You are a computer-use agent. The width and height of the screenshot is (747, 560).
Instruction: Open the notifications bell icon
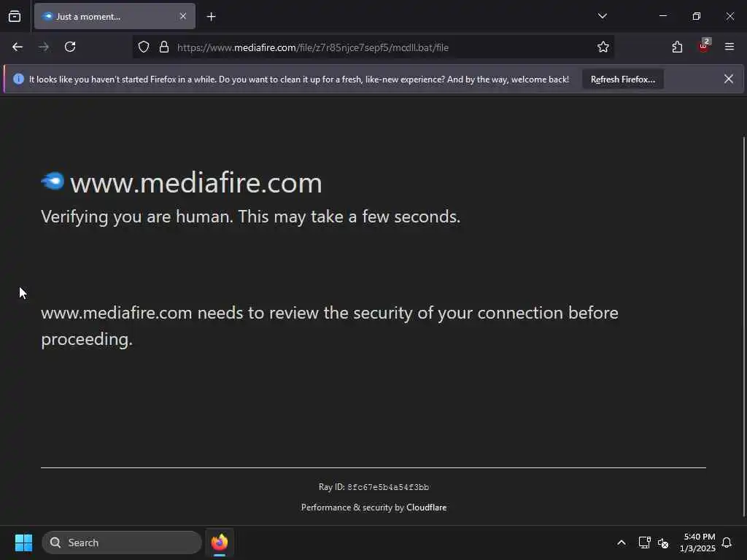[x=727, y=542]
